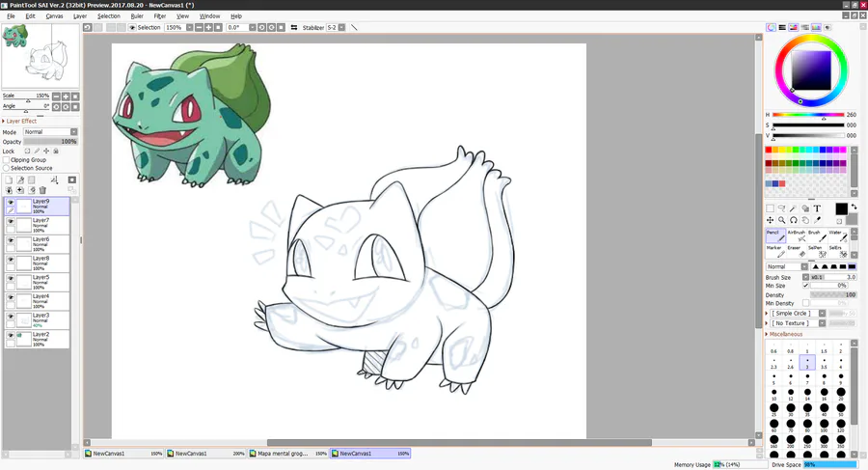The image size is (868, 470).
Task: Open the rotation angle dropdown
Action: [252, 27]
